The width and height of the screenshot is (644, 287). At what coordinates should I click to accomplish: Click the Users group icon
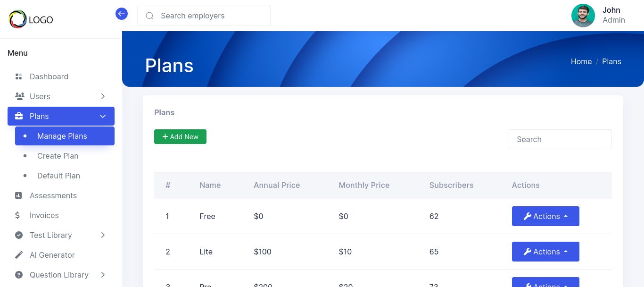(19, 96)
